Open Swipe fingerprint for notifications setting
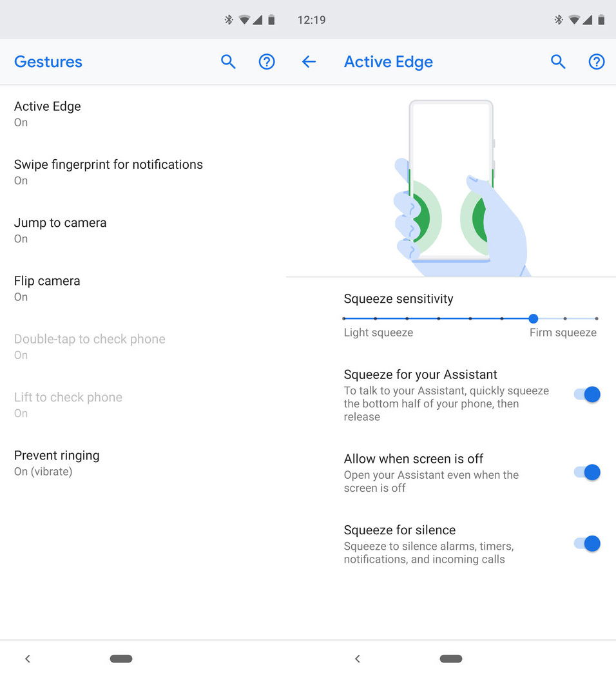616x678 pixels. pos(142,172)
